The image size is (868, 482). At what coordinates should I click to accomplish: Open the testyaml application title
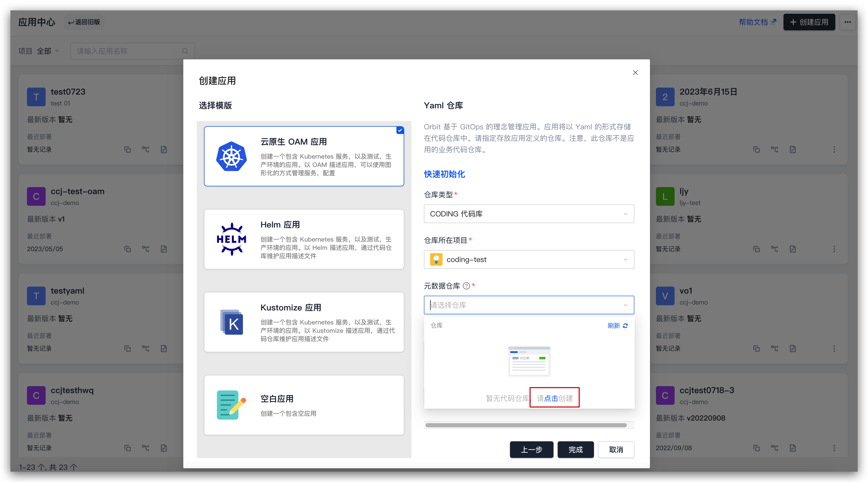click(67, 291)
